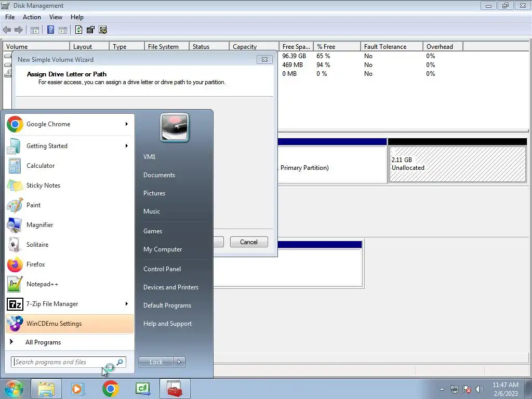This screenshot has width=532, height=399.
Task: Open Pictures from Start menu
Action: click(154, 193)
